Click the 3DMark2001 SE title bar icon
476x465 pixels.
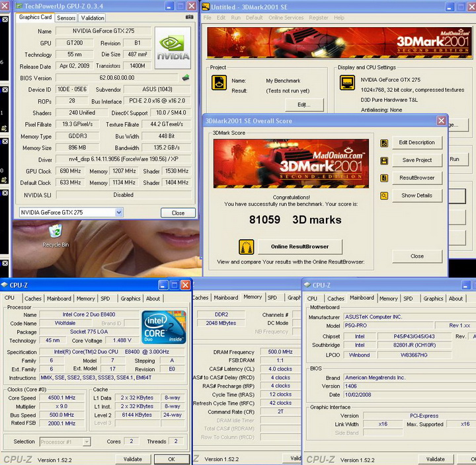point(206,7)
